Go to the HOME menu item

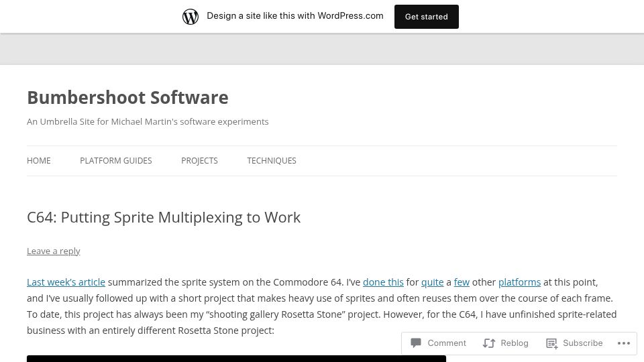coord(39,160)
